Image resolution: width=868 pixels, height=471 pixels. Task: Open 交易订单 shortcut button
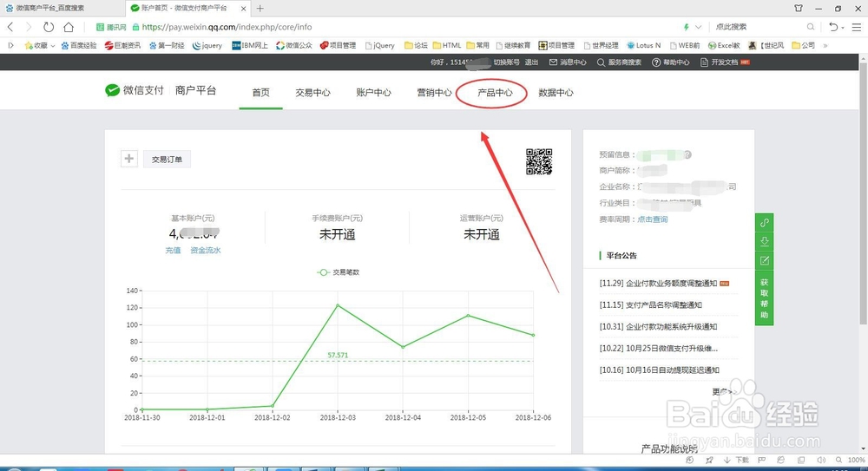tap(168, 159)
